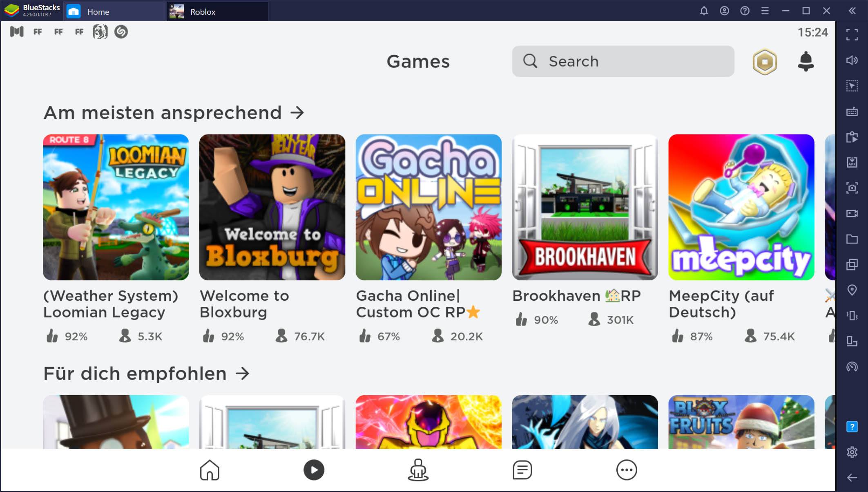
Task: Click the Shazam app icon in toolbar
Action: pos(120,31)
